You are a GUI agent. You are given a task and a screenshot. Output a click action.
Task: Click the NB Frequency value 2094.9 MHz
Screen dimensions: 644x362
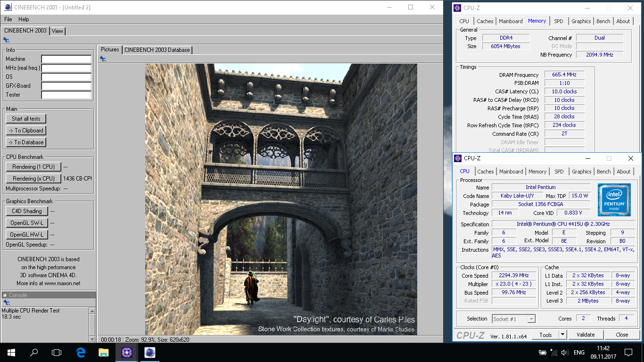point(600,55)
